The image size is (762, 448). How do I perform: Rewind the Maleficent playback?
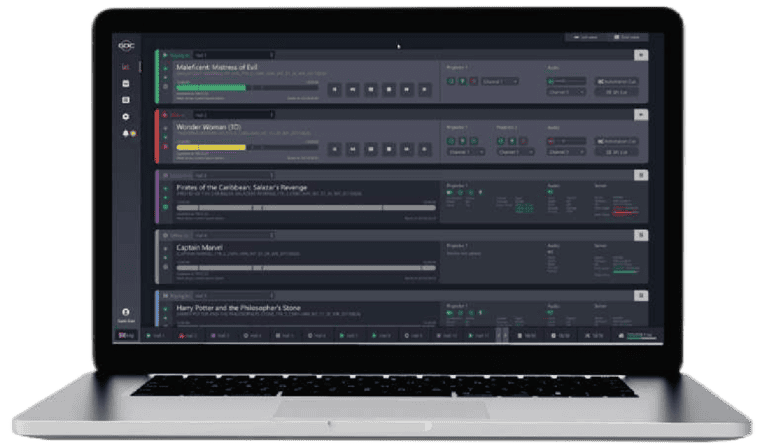coord(353,89)
